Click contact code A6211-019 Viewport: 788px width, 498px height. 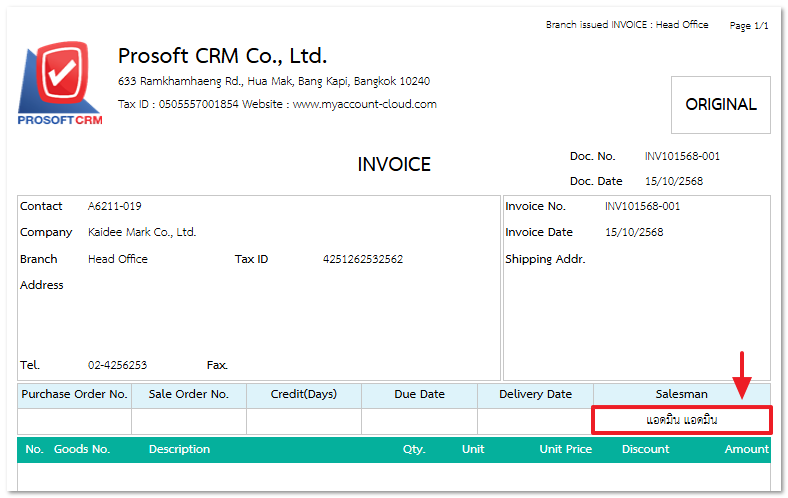click(114, 206)
